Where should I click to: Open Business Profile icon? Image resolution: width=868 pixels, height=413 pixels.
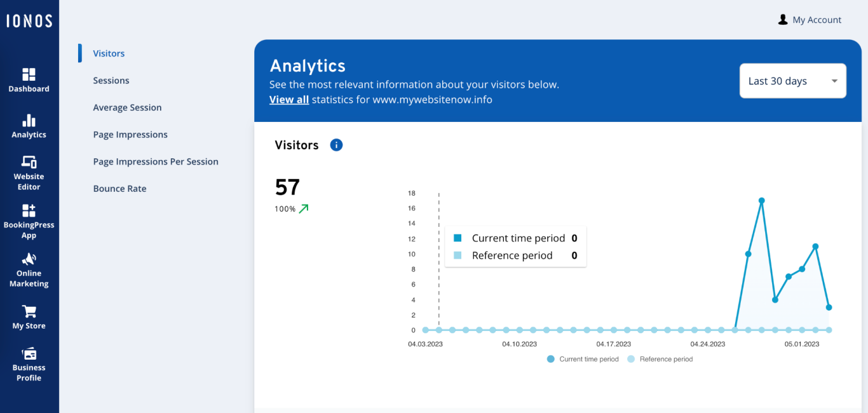[29, 353]
